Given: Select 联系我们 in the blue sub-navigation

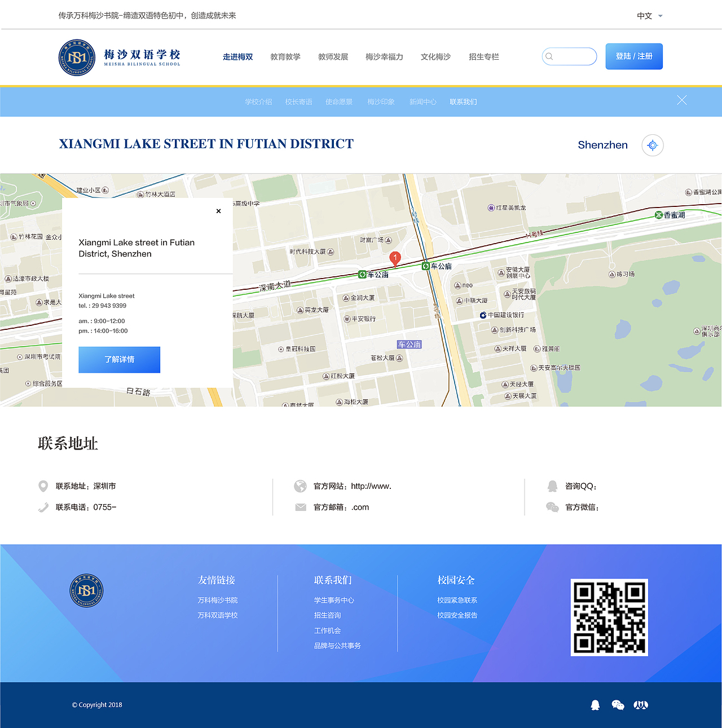Looking at the screenshot, I should point(463,102).
